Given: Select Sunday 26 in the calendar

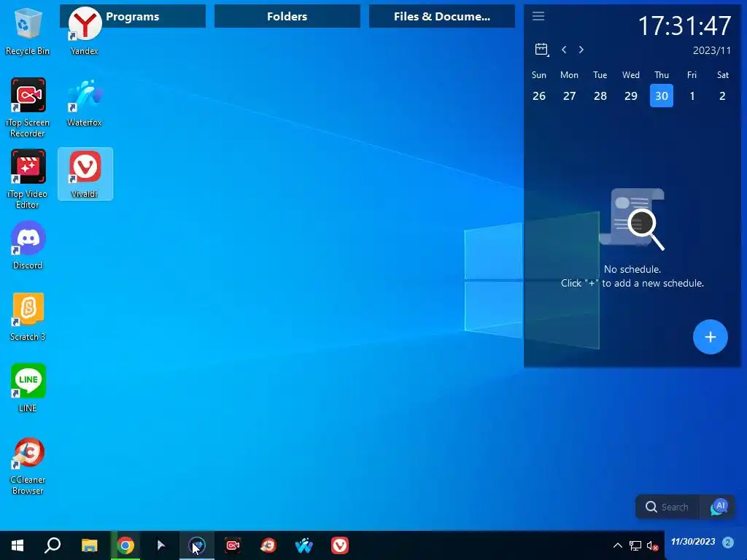Looking at the screenshot, I should pyautogui.click(x=539, y=96).
